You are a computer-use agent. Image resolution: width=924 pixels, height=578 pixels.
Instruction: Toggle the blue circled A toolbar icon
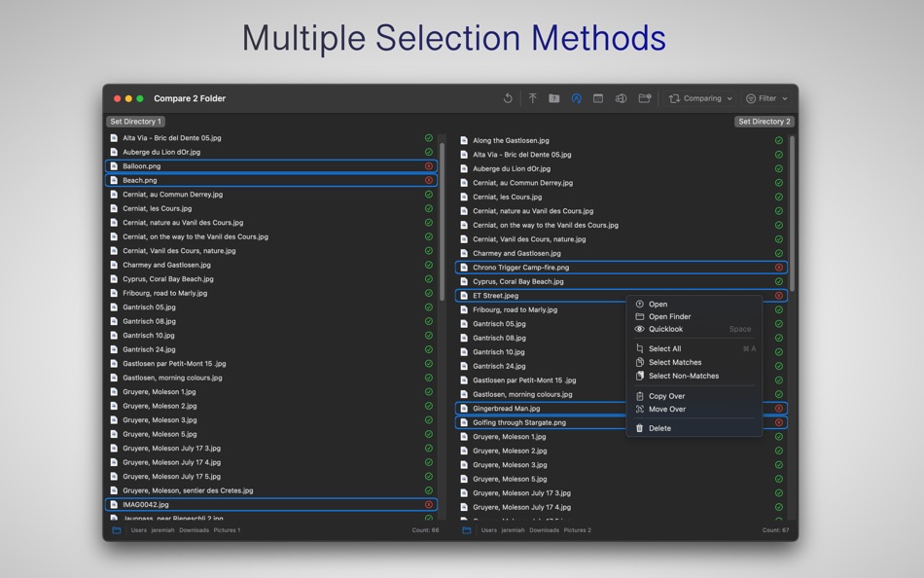coord(577,98)
